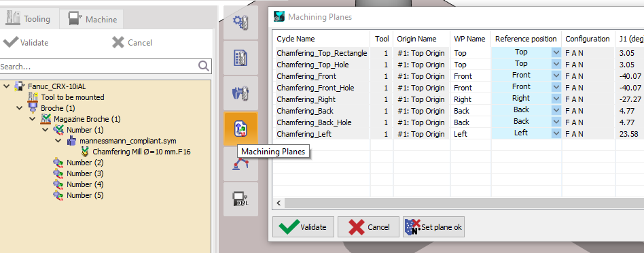Select the Number (4) tree item
The image size is (644, 253).
click(x=85, y=184)
